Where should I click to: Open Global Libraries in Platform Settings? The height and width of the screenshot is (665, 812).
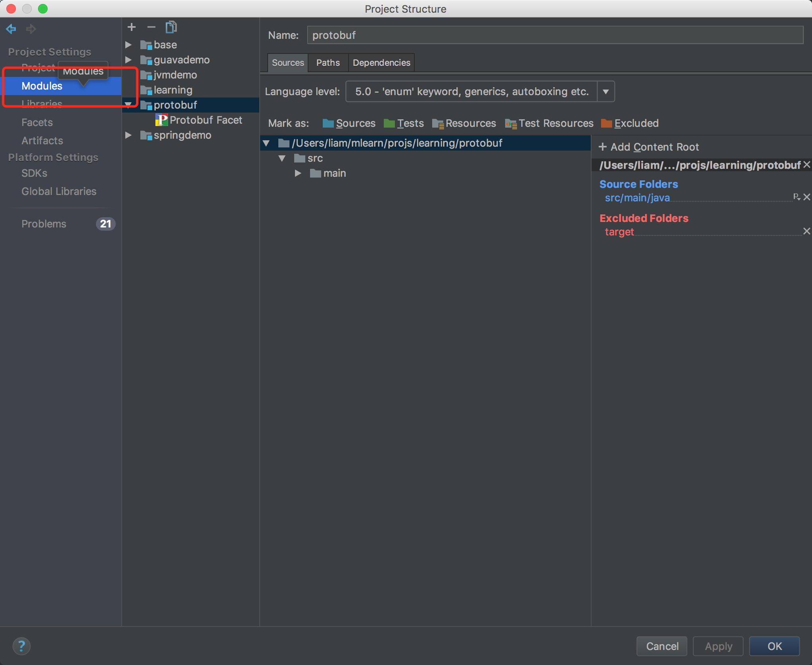point(59,191)
